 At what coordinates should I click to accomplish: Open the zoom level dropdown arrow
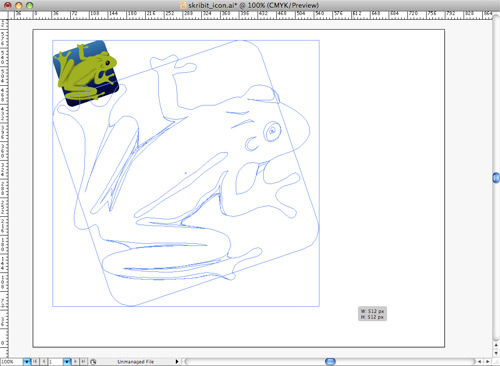point(27,362)
